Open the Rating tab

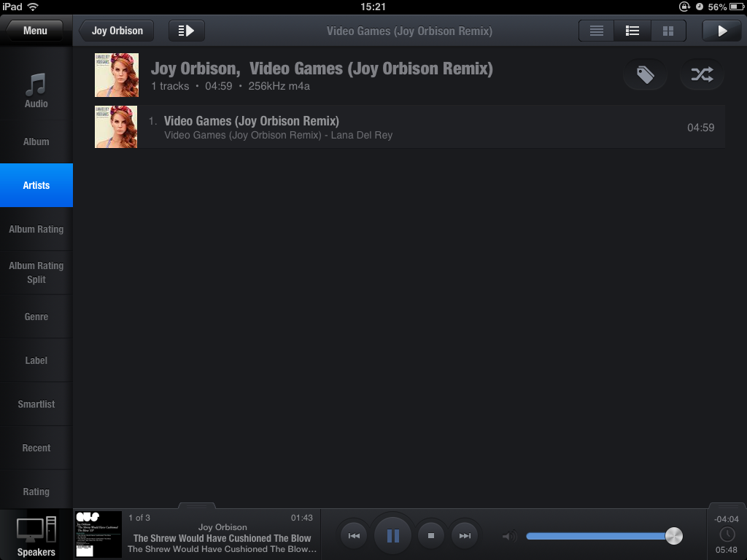click(36, 491)
